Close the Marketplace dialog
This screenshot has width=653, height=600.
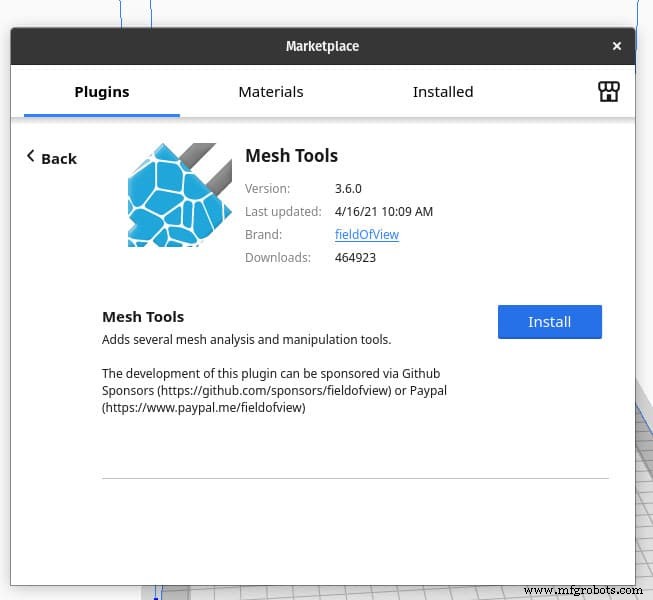click(x=617, y=46)
